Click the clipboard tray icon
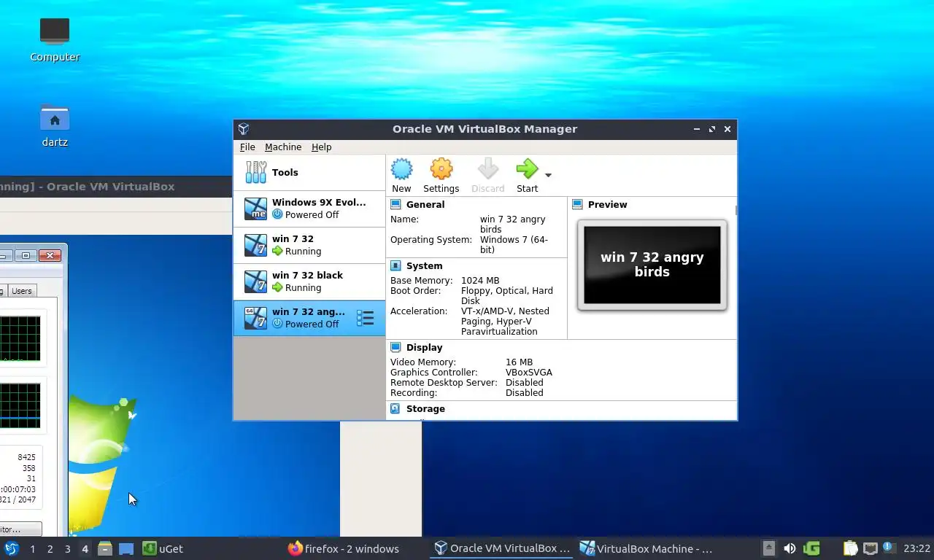This screenshot has height=560, width=934. click(850, 548)
